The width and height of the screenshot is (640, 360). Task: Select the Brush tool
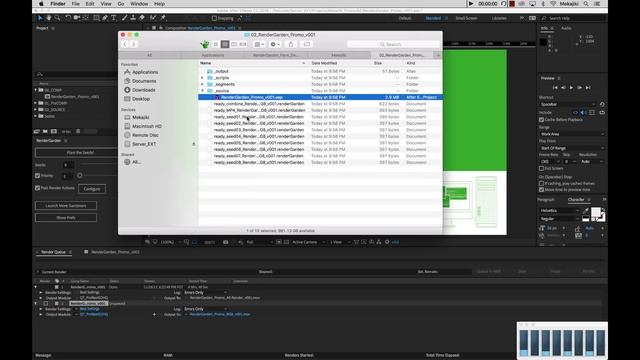point(124,18)
